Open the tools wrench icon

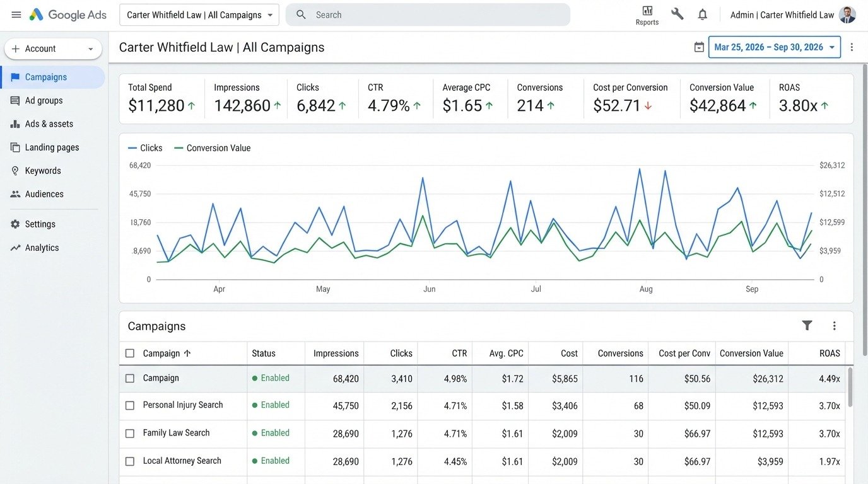[677, 14]
